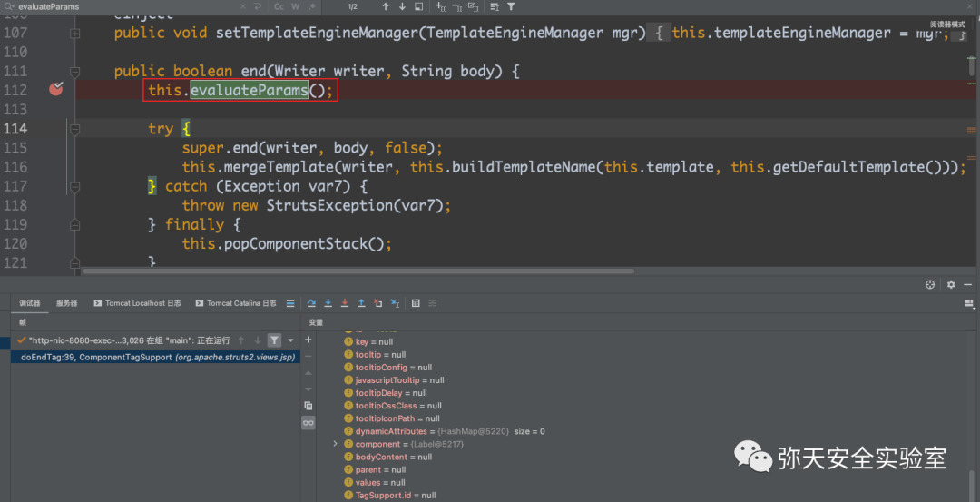Collapse try block at line 114
This screenshot has height=502, width=980.
click(x=75, y=130)
